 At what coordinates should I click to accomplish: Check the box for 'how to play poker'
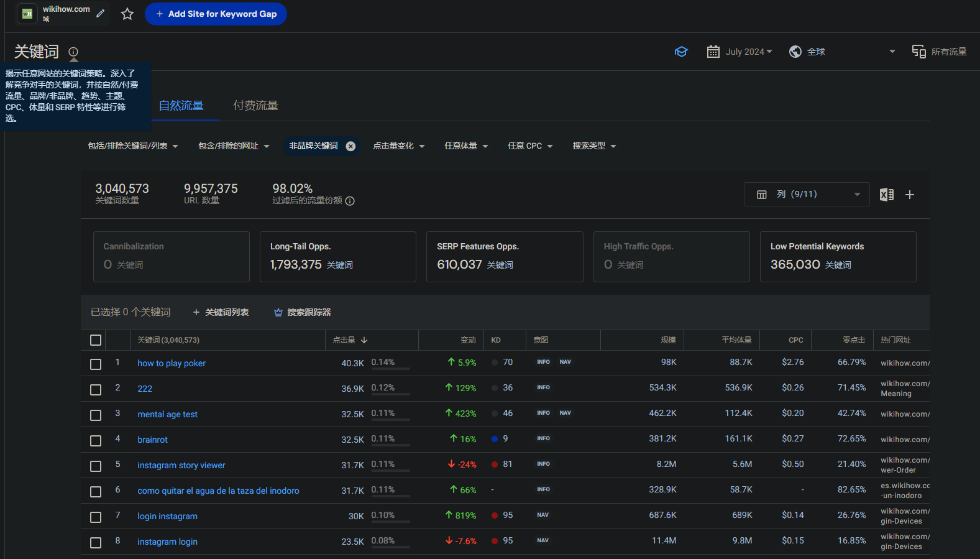pos(96,364)
